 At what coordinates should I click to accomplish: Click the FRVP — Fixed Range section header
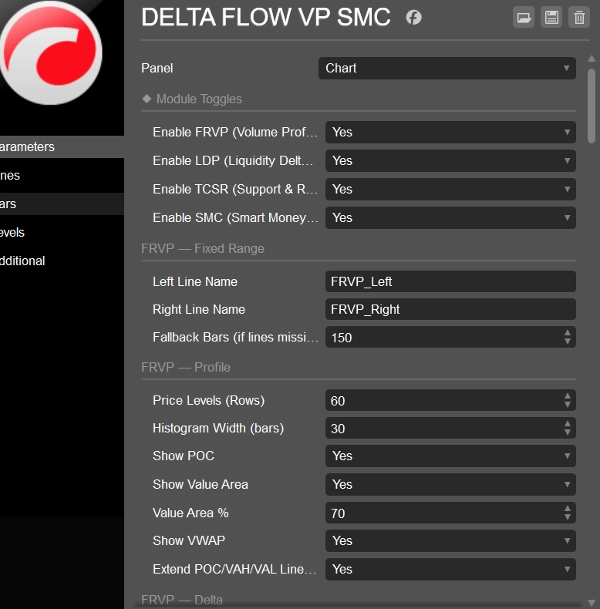203,249
